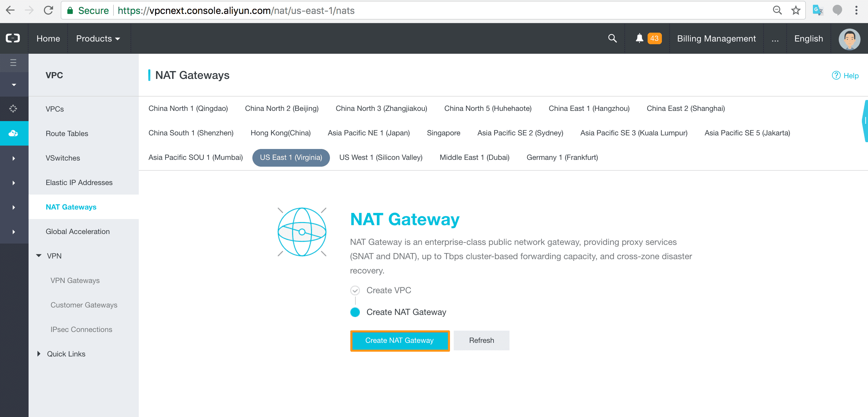This screenshot has height=417, width=868.
Task: Switch region to China North 2 (Beijing)
Action: 282,108
